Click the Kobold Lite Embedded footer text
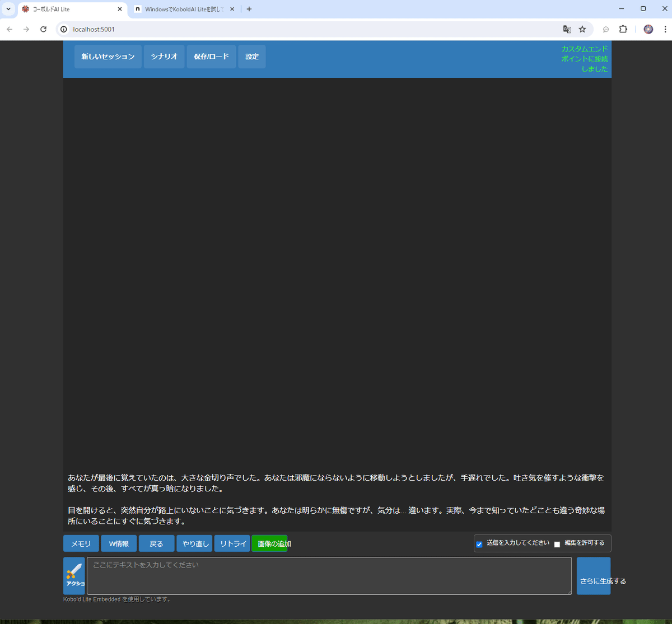 117,599
